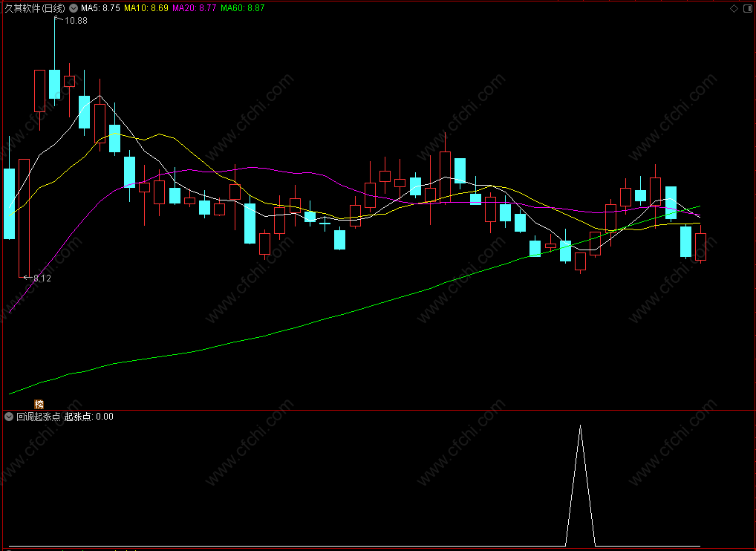Screen dimensions: 756x551
Task: Click the 起涨点: 0.00 value label
Action: 88,417
